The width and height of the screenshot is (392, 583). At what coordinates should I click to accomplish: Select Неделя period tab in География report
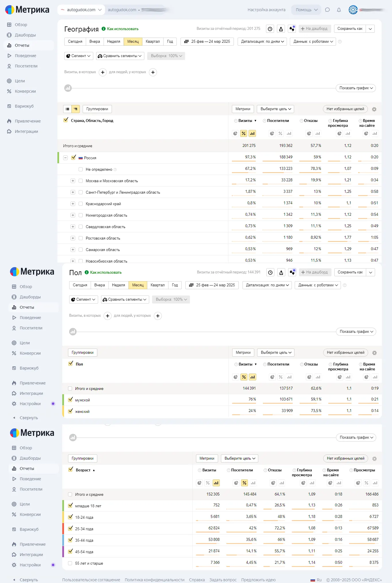click(114, 41)
